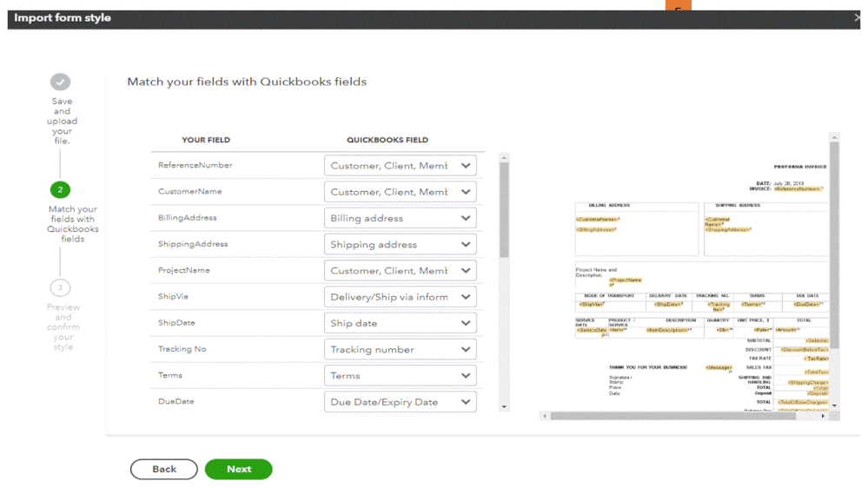Image resolution: width=868 pixels, height=488 pixels.
Task: Click the field list scroll up arrow
Action: 504,158
